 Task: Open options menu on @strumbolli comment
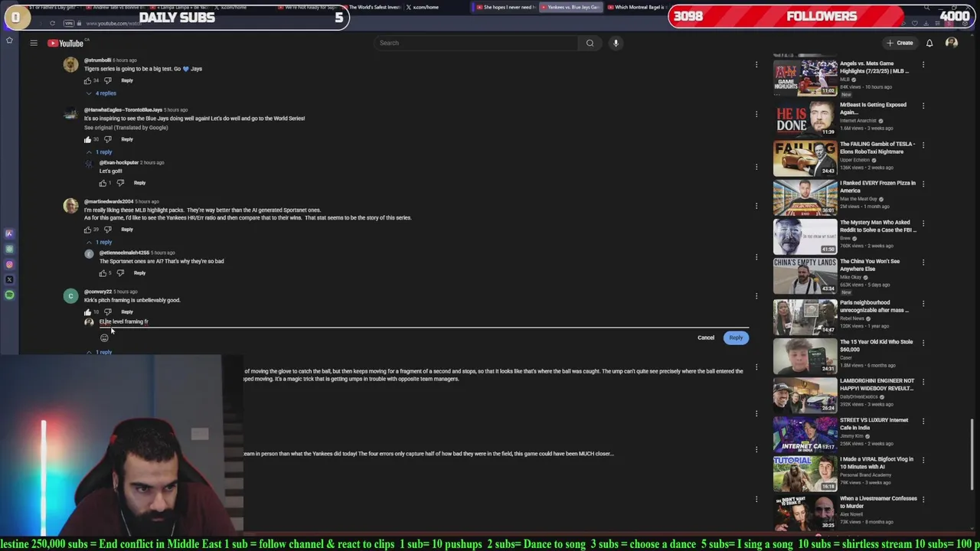(756, 64)
